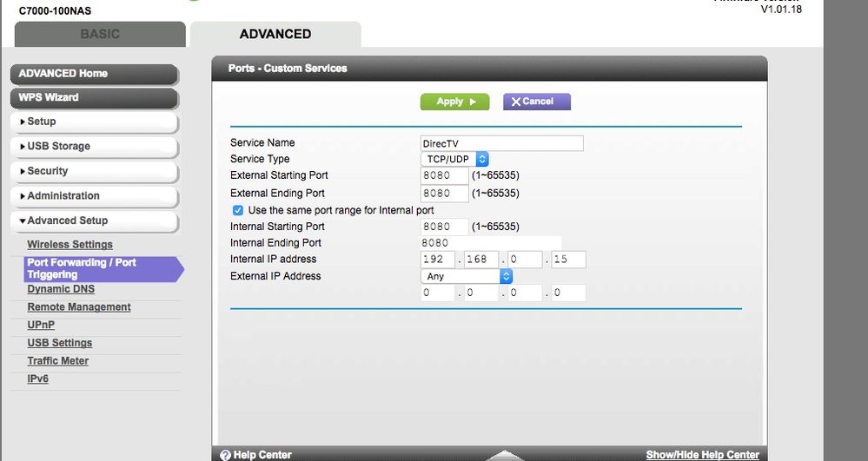
Task: Open Wireless Settings link
Action: (x=70, y=245)
